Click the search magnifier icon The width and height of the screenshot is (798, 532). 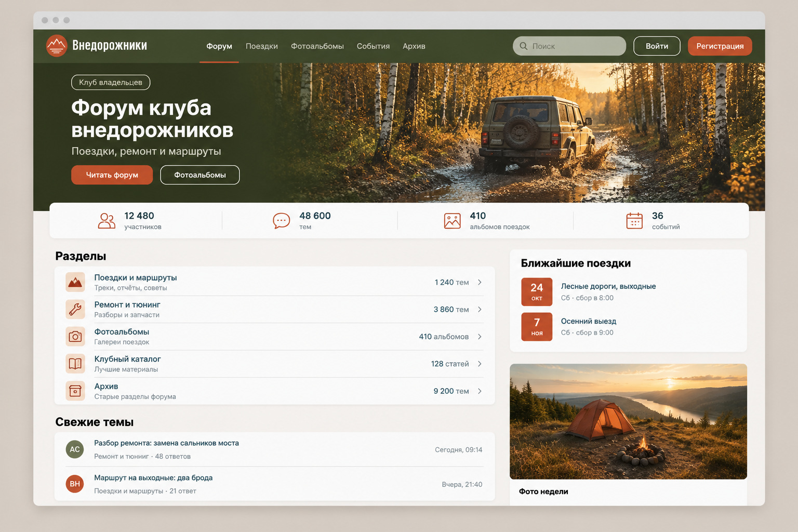[x=524, y=46]
